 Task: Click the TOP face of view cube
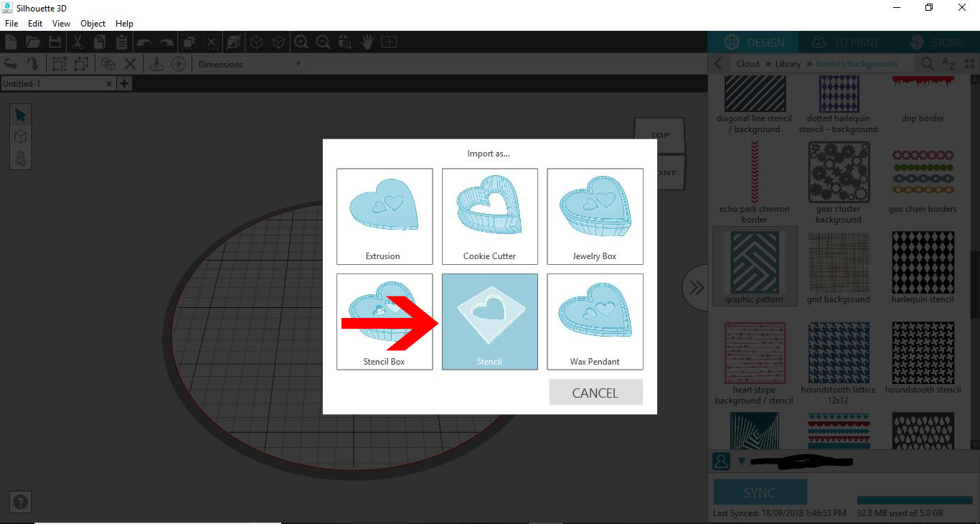[660, 135]
